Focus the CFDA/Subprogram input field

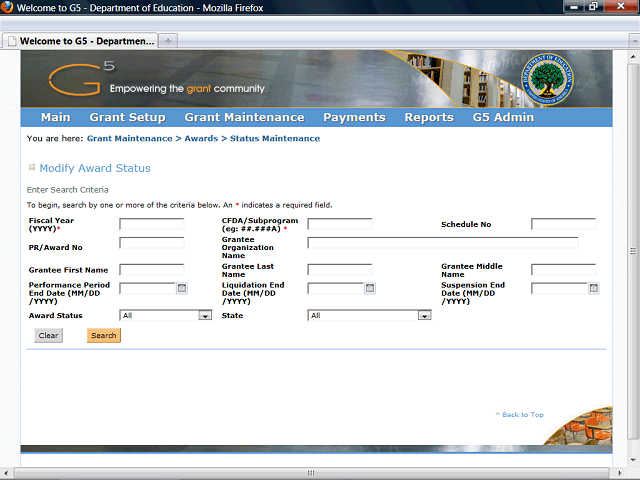[340, 224]
